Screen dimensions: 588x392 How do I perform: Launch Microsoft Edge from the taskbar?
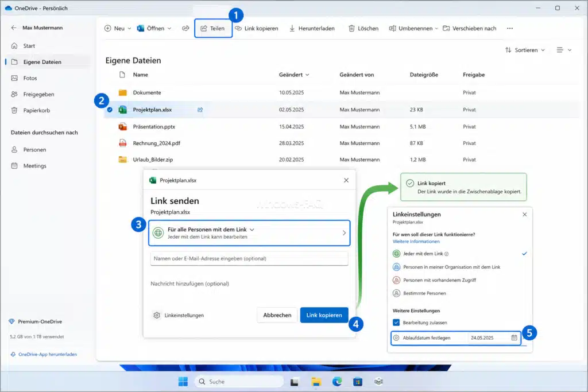(x=337, y=382)
